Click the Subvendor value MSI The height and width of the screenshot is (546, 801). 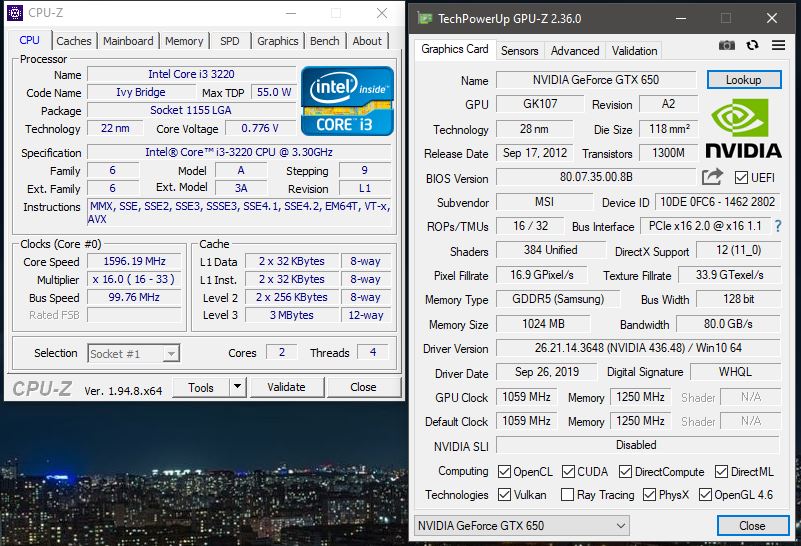(x=544, y=202)
